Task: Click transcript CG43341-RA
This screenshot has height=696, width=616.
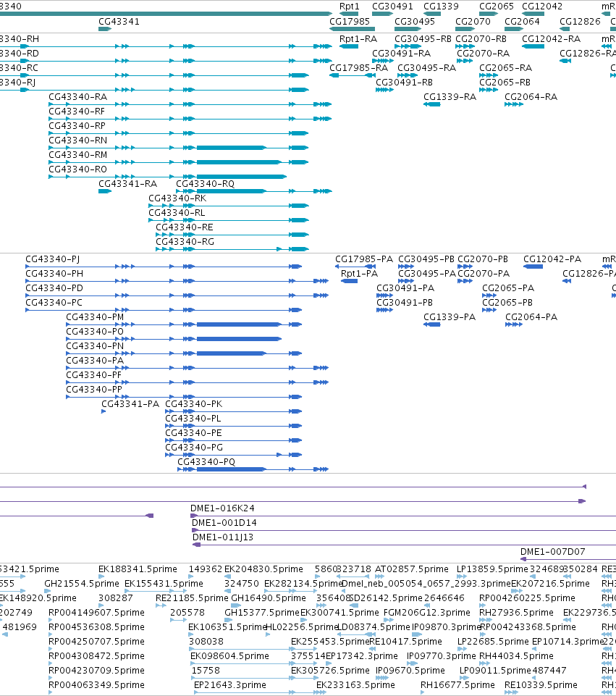Action: pos(127,184)
